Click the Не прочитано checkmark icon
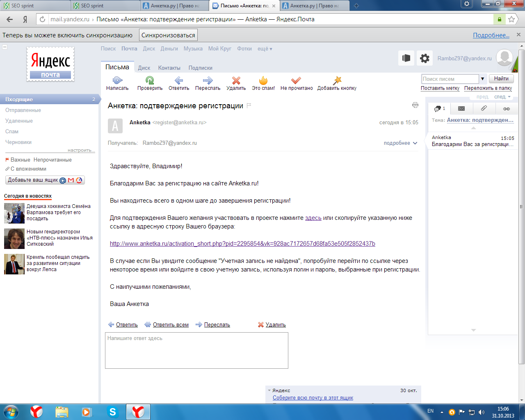The height and width of the screenshot is (420, 525). [296, 80]
